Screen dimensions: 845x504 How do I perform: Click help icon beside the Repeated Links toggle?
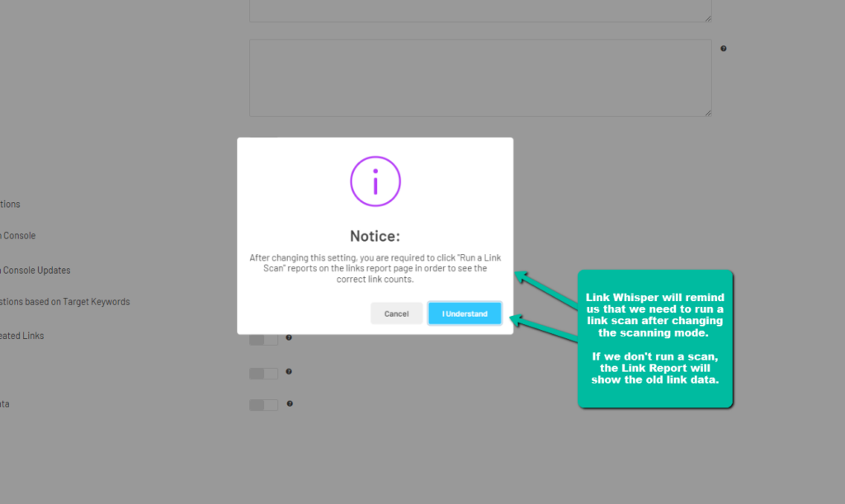point(289,337)
